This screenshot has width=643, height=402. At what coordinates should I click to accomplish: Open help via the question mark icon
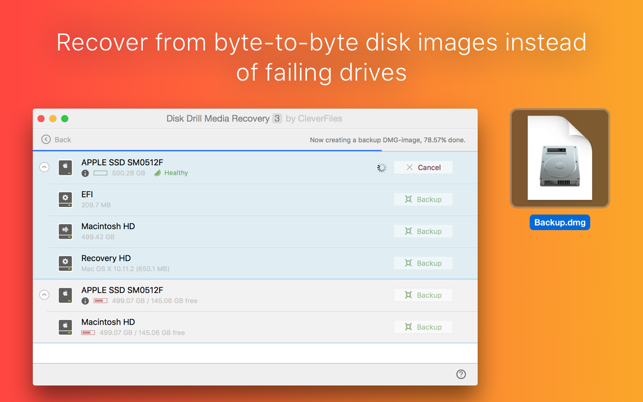pos(461,374)
